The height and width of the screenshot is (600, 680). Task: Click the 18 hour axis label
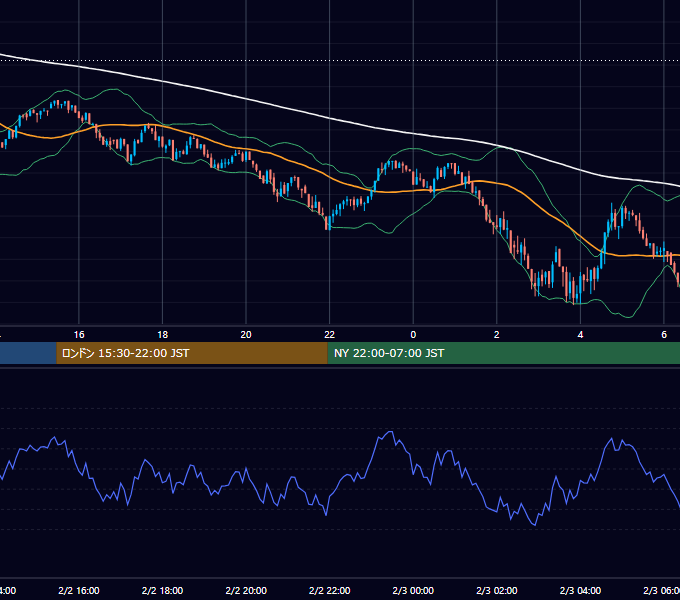tap(163, 335)
